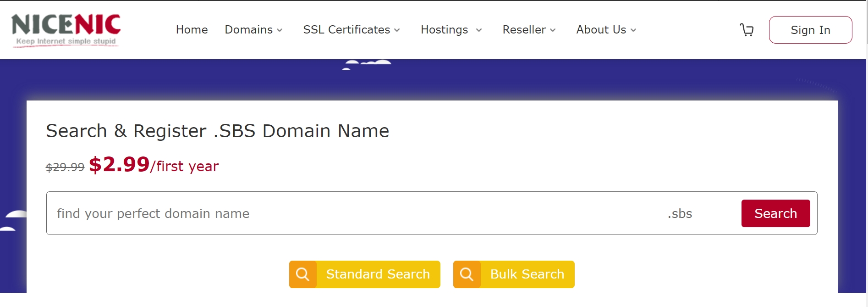The height and width of the screenshot is (307, 868).
Task: Click the red Search button
Action: 775,213
